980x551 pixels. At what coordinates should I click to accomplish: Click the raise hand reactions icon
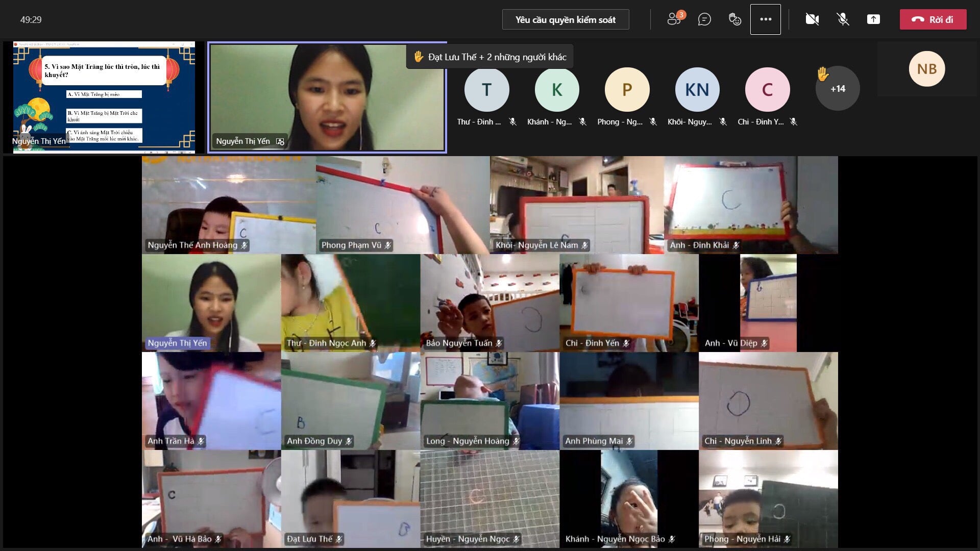pyautogui.click(x=734, y=19)
